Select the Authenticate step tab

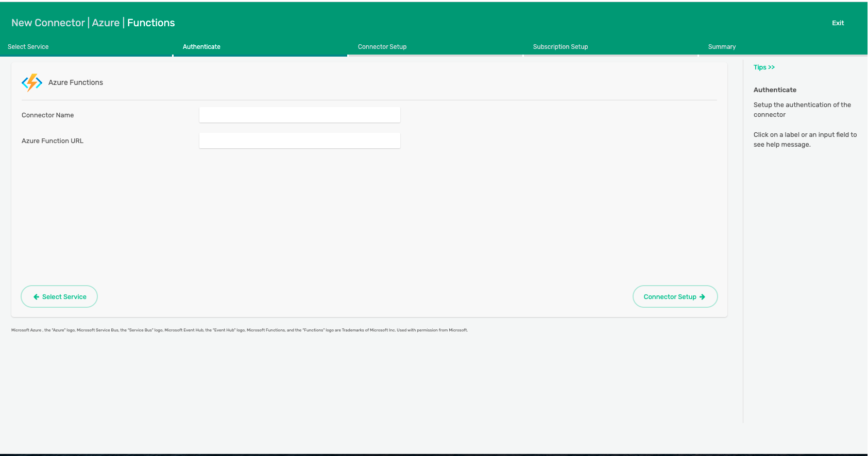pos(201,47)
